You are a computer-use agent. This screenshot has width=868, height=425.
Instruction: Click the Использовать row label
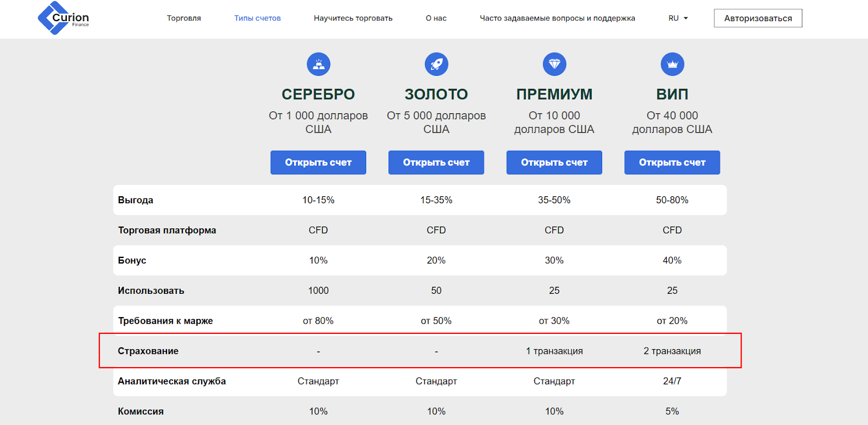click(151, 291)
